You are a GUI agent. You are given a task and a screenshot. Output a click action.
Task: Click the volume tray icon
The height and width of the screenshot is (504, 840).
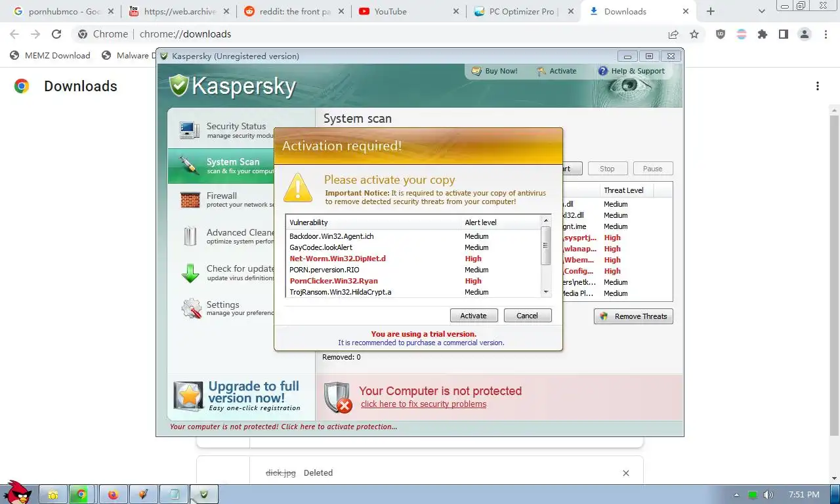(768, 494)
